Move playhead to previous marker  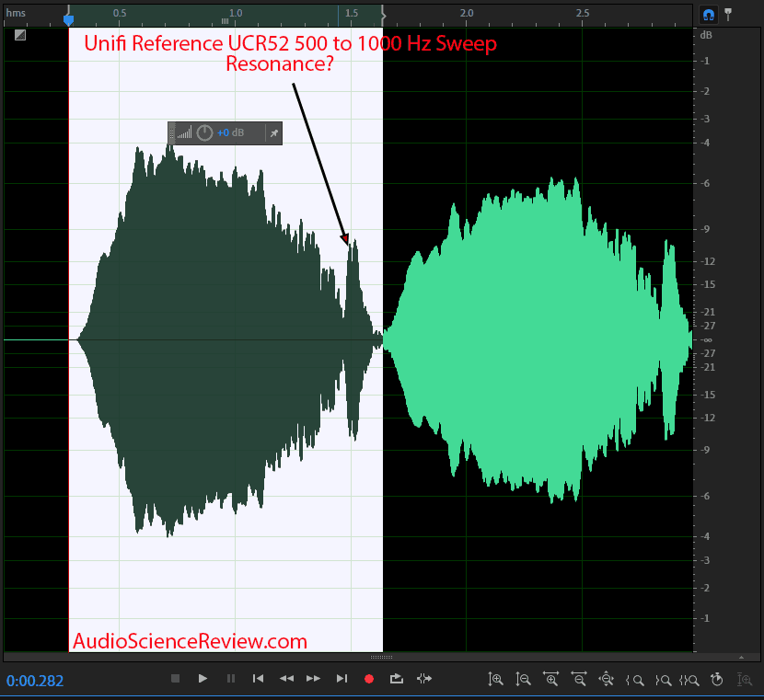259,678
